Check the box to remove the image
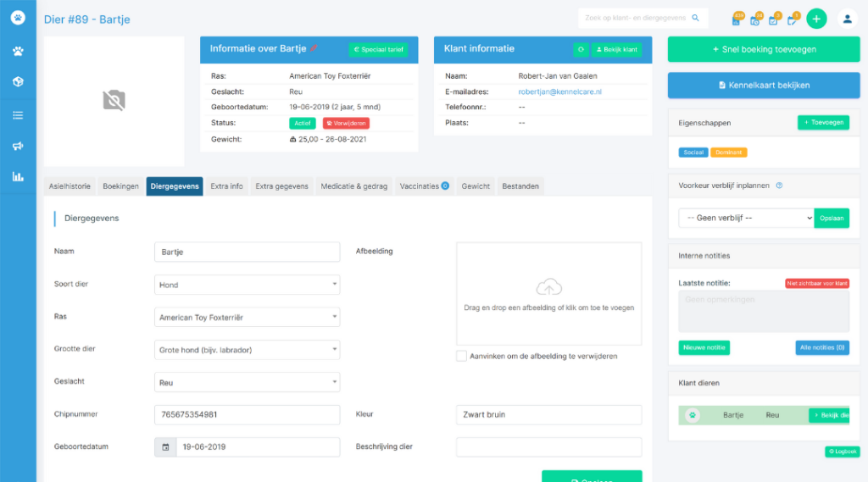The height and width of the screenshot is (482, 868). tap(461, 357)
